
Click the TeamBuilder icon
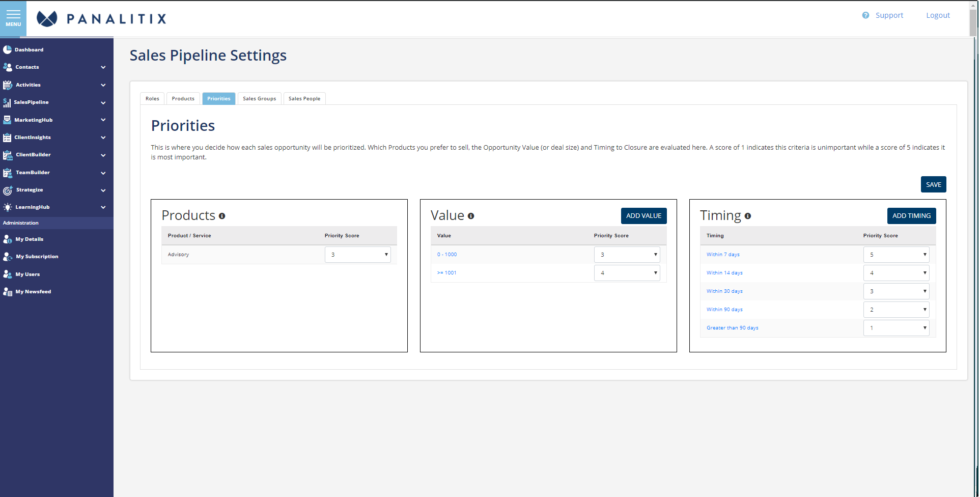(7, 173)
